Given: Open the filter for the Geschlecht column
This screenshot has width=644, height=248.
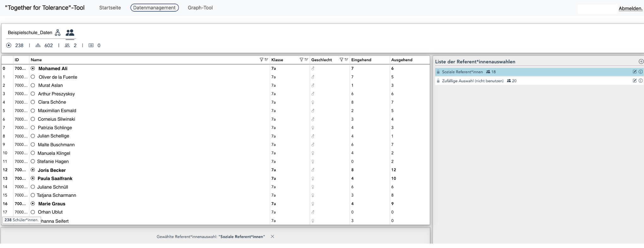Looking at the screenshot, I should 341,60.
